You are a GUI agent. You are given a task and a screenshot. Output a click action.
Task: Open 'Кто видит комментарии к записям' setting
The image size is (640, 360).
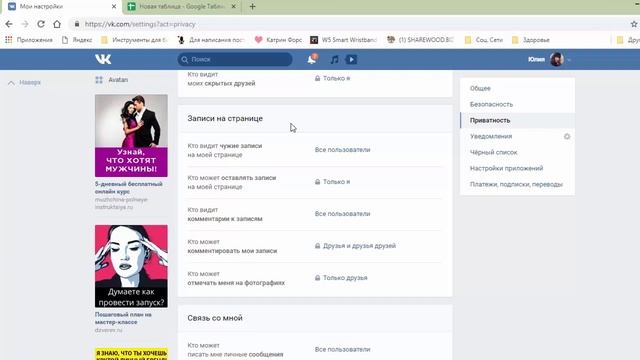tap(342, 213)
